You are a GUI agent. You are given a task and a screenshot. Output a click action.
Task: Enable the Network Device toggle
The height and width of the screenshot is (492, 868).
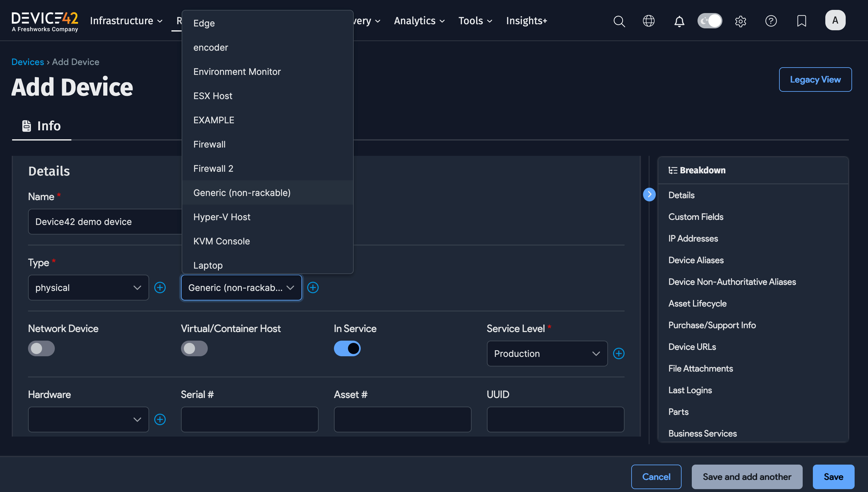(x=41, y=348)
